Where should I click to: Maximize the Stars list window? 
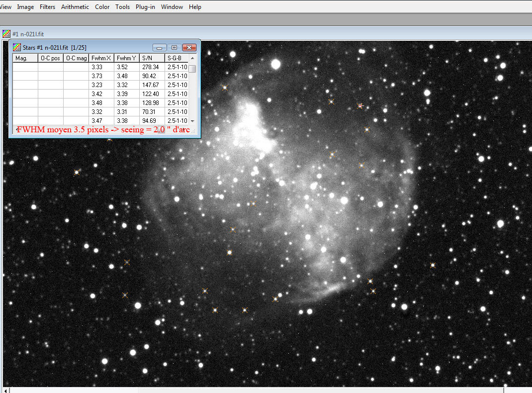[174, 48]
